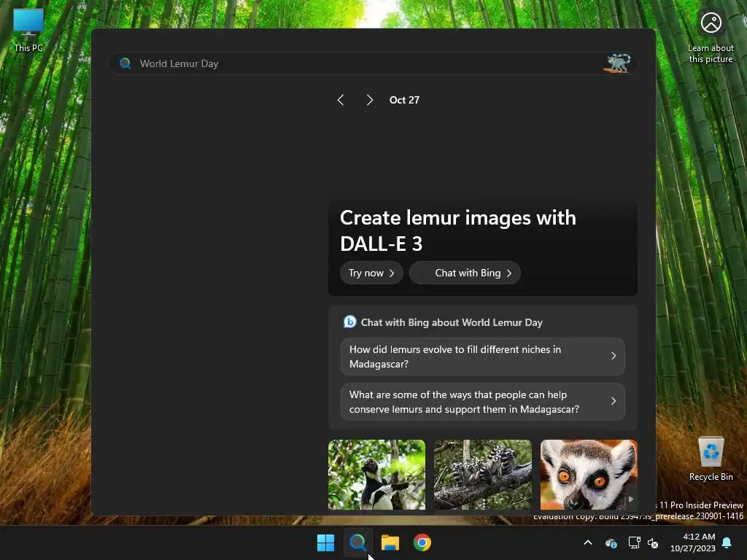The image size is (747, 560).
Task: Open notifications bell icon
Action: coord(727,542)
